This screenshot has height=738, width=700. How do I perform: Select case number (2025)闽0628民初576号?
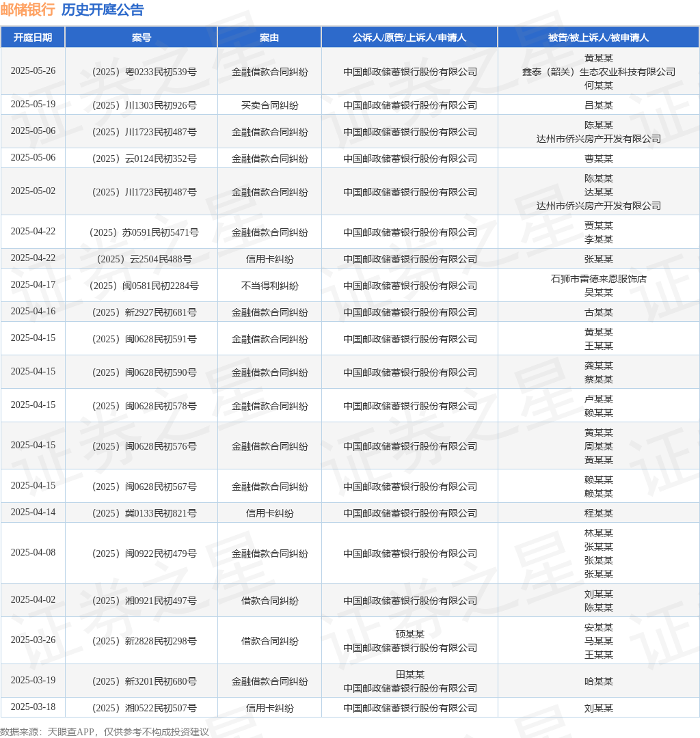(144, 446)
